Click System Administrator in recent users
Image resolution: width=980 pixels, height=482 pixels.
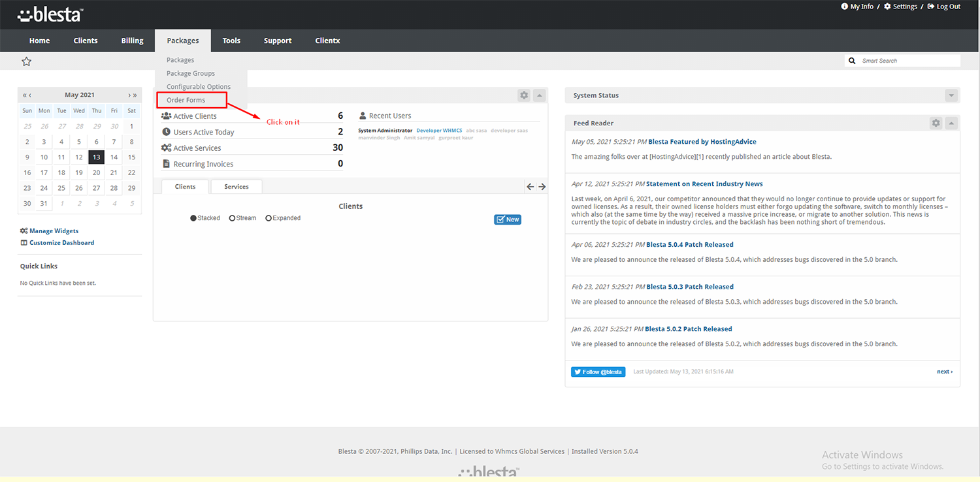click(x=385, y=131)
